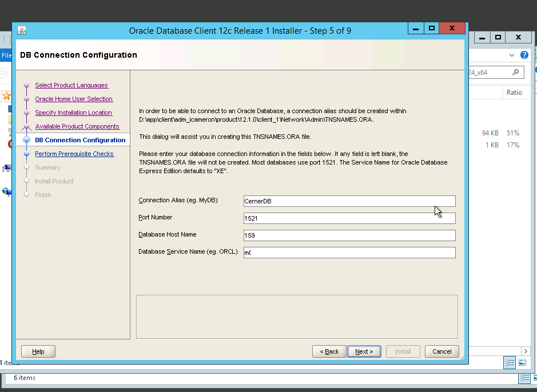
Task: Click into the Database Host Name field
Action: (349, 235)
